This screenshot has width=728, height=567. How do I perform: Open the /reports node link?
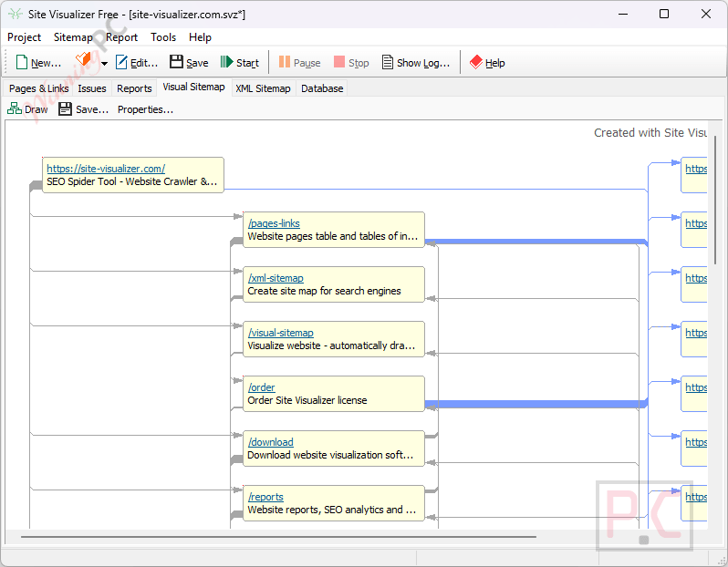coord(265,497)
